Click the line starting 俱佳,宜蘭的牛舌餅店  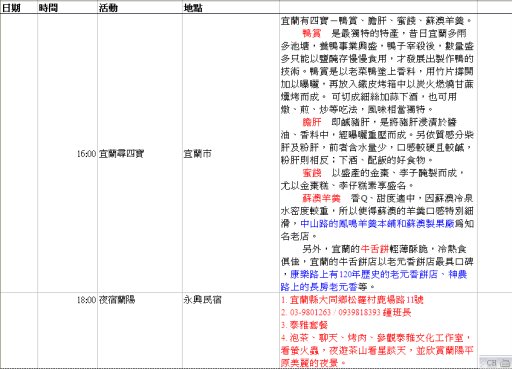tap(377, 262)
